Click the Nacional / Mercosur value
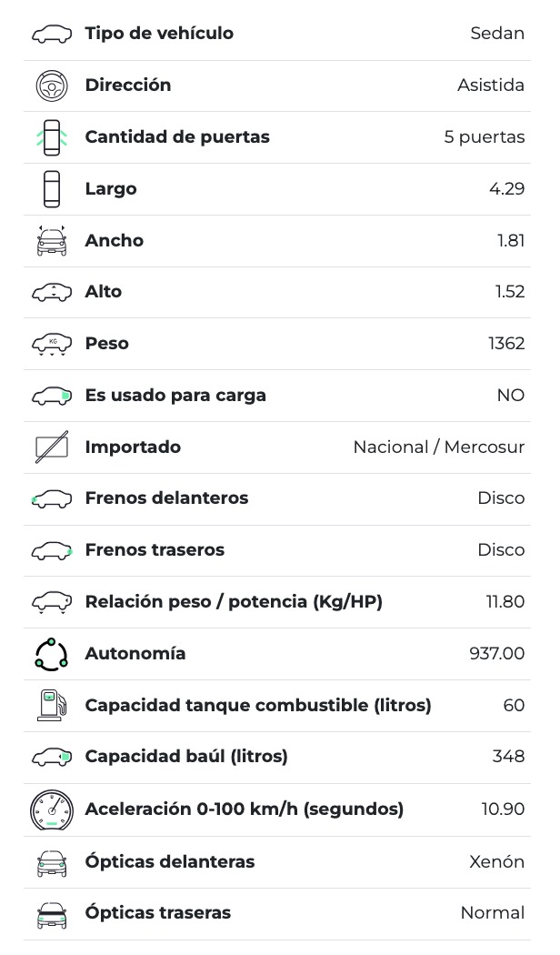 (438, 447)
